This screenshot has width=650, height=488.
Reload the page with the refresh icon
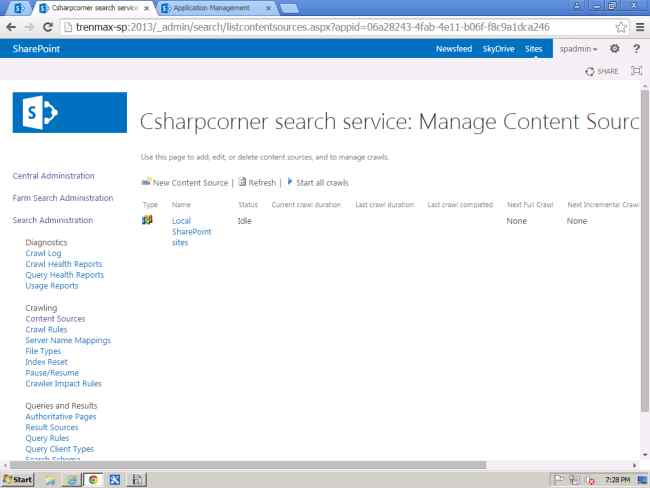pyautogui.click(x=48, y=27)
